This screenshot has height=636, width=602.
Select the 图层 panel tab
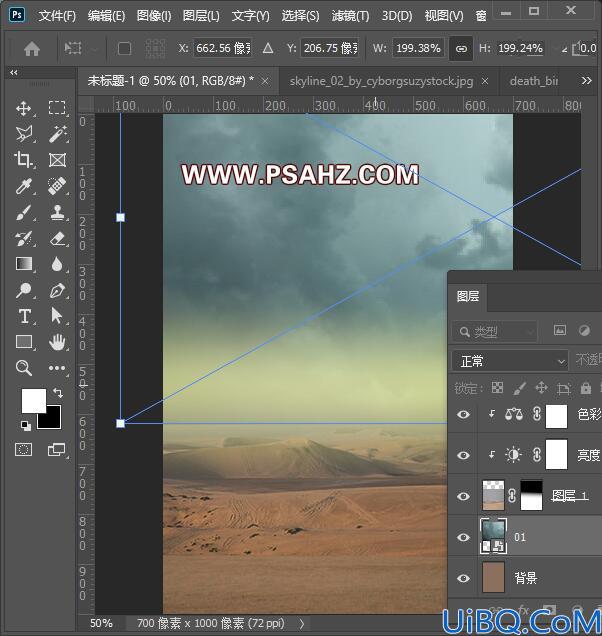coord(468,297)
